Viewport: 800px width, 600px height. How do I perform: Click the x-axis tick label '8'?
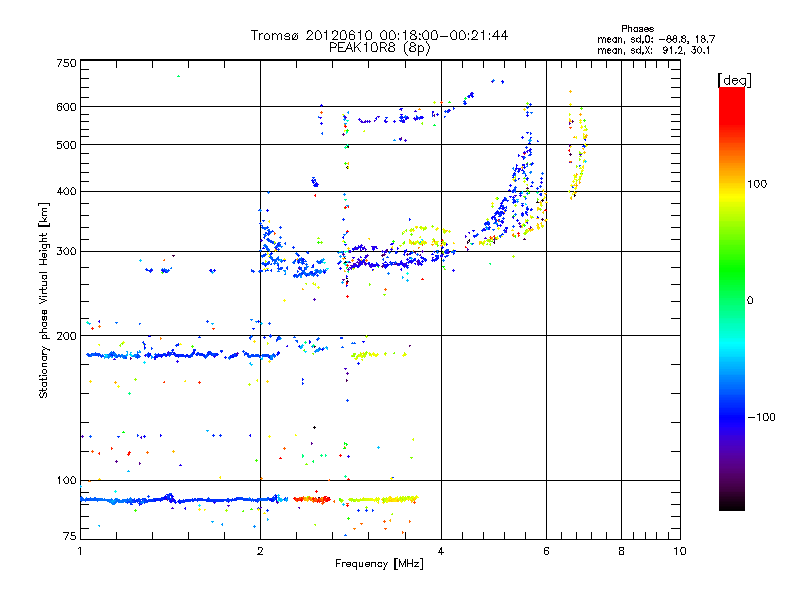click(x=621, y=551)
